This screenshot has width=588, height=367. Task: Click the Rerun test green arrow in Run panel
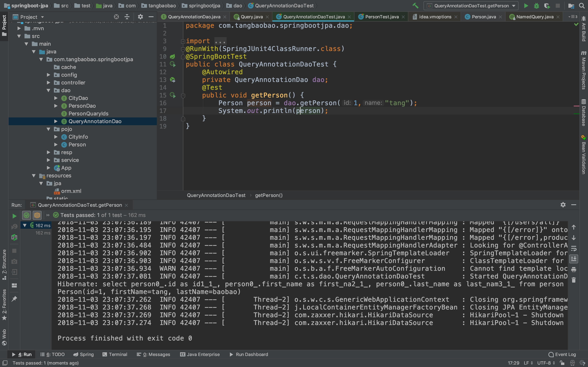(x=14, y=216)
